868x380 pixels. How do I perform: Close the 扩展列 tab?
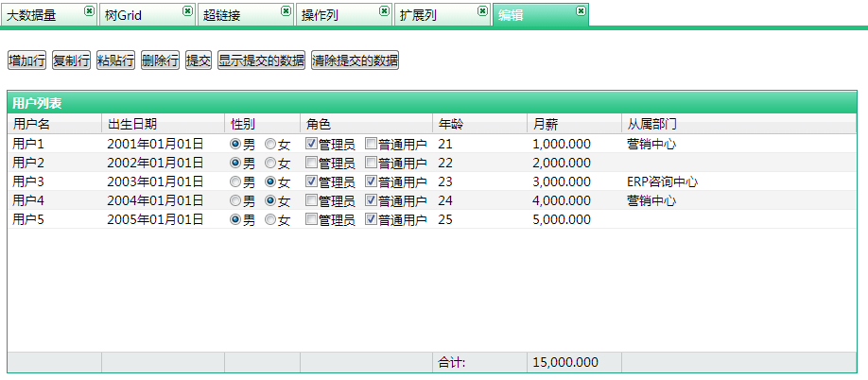pyautogui.click(x=483, y=11)
